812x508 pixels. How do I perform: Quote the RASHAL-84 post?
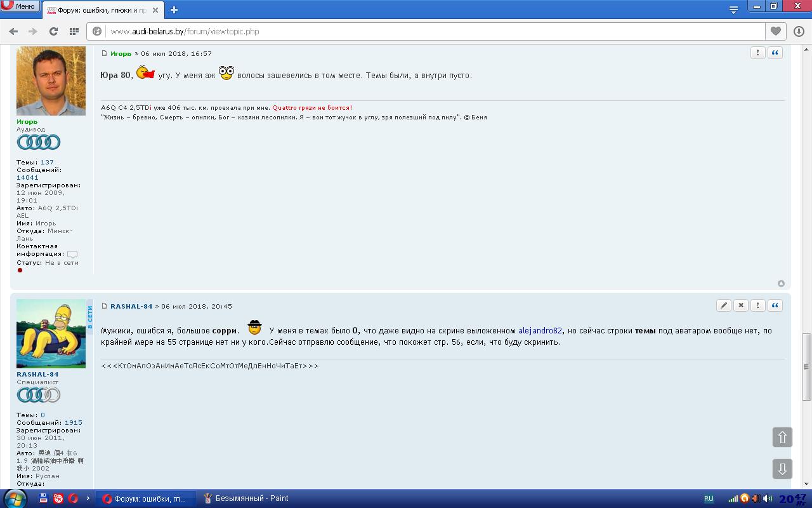775,305
